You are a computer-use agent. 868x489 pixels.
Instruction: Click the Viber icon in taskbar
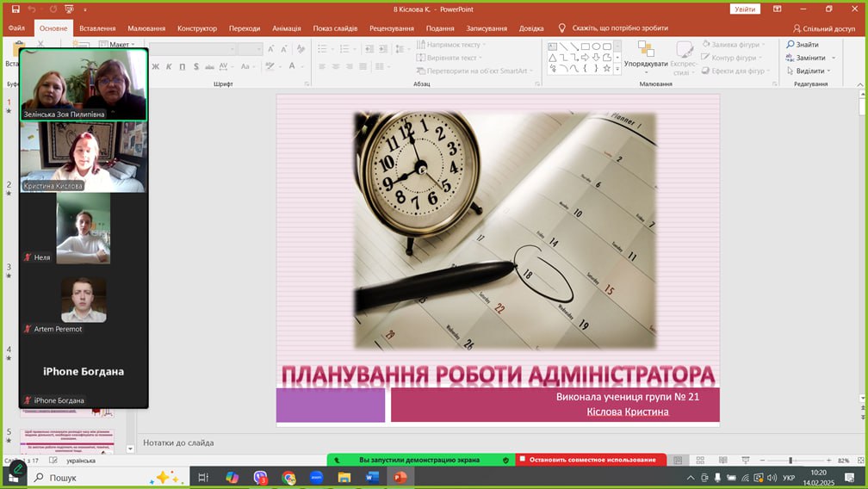coord(260,477)
